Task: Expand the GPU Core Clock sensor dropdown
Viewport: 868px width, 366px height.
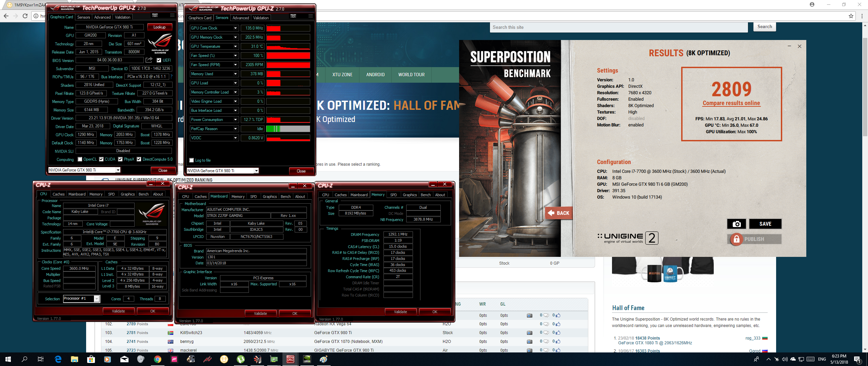Action: [235, 28]
